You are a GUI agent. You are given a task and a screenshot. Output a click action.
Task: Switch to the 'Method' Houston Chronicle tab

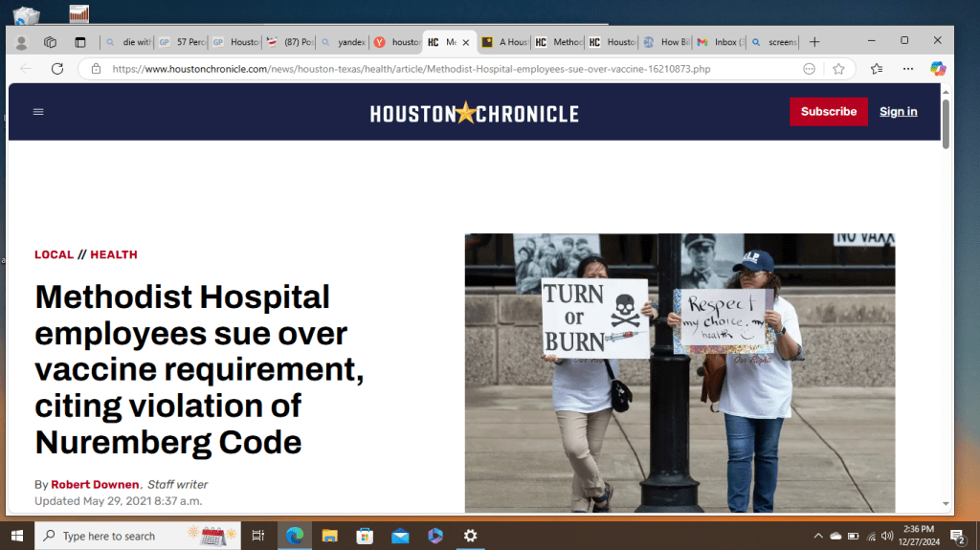[x=558, y=42]
